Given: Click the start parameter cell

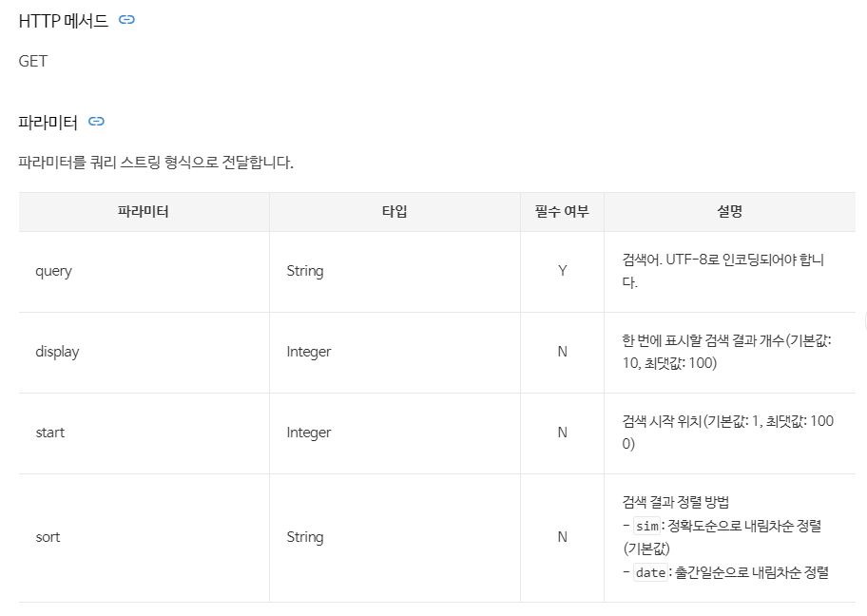Looking at the screenshot, I should pos(144,433).
